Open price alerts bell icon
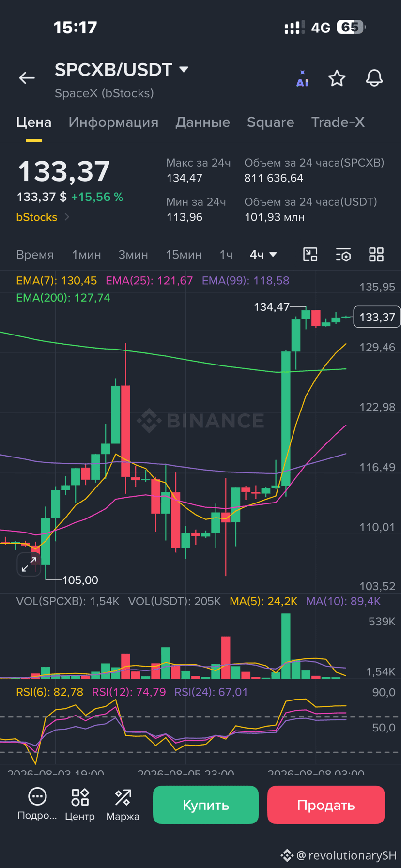The width and height of the screenshot is (401, 868). [x=374, y=78]
